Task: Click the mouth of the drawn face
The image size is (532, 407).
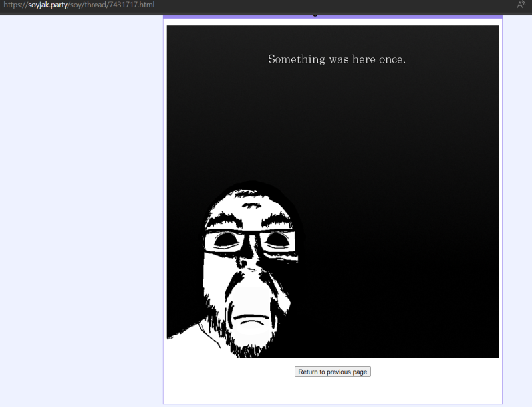Action: [x=249, y=319]
